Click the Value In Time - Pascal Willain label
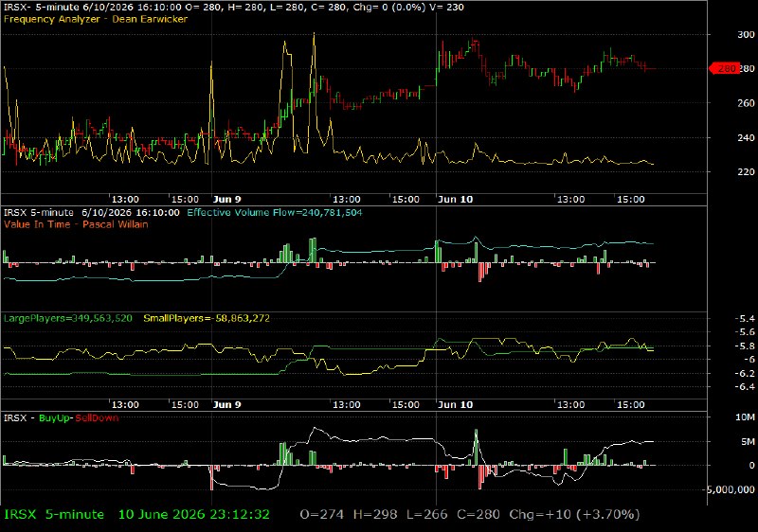Screen dimensions: 758x532 point(76,224)
